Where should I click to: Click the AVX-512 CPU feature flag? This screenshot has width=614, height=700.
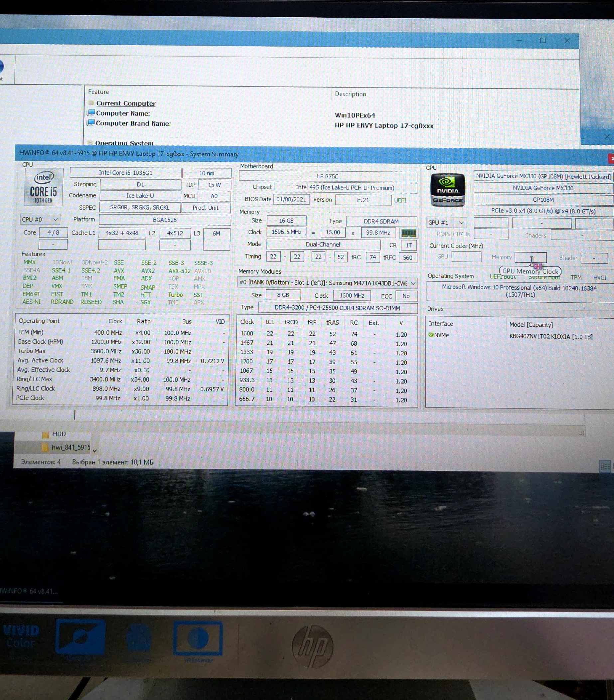pos(179,270)
